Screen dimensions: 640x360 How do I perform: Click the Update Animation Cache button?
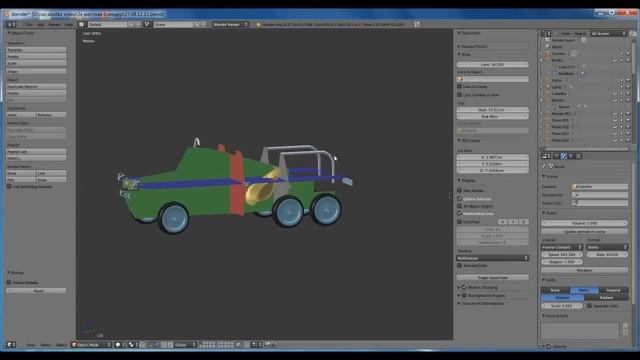point(584,231)
